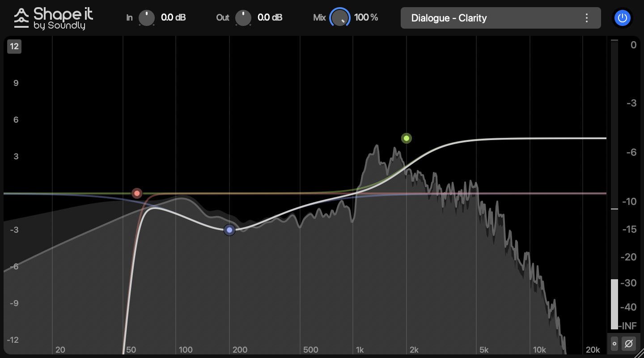Adjust the Mix knob
The width and height of the screenshot is (644, 358).
click(x=340, y=17)
